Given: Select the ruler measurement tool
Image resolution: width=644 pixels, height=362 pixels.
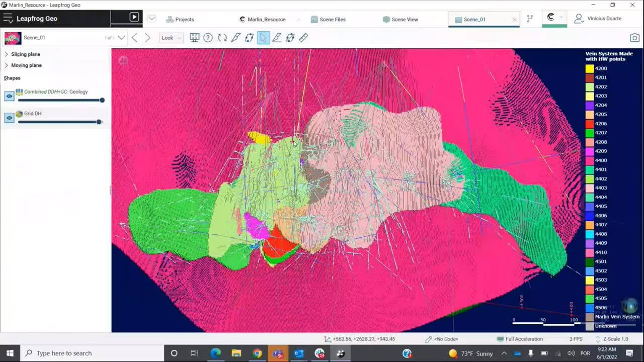Looking at the screenshot, I should (303, 38).
